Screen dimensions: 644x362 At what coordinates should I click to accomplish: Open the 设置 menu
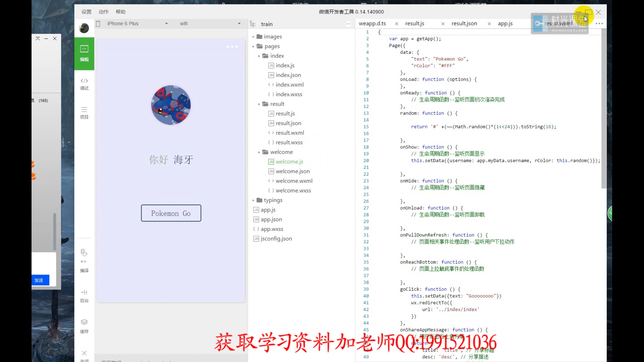coord(87,12)
